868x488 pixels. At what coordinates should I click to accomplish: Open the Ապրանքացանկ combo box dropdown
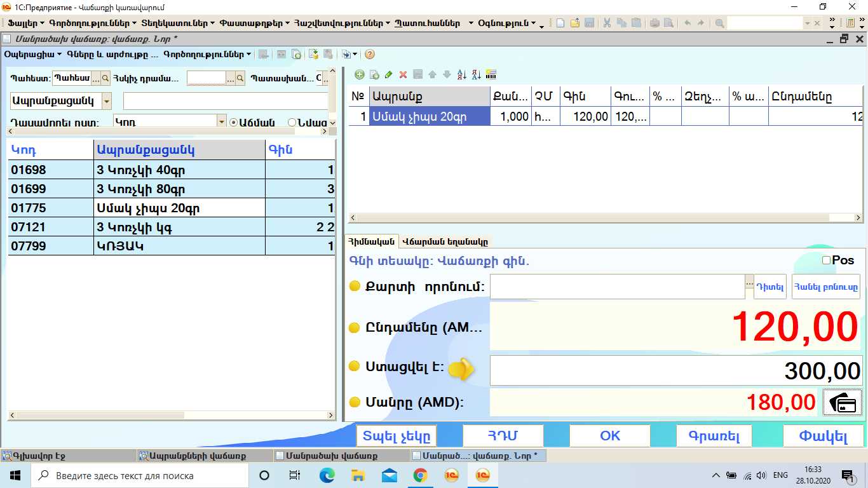tap(106, 101)
